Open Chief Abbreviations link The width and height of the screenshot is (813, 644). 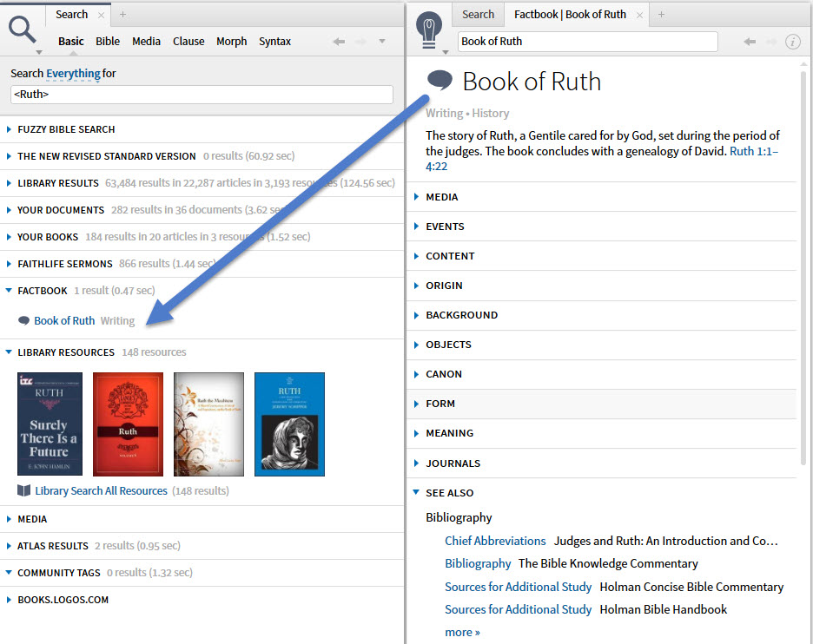coord(495,541)
